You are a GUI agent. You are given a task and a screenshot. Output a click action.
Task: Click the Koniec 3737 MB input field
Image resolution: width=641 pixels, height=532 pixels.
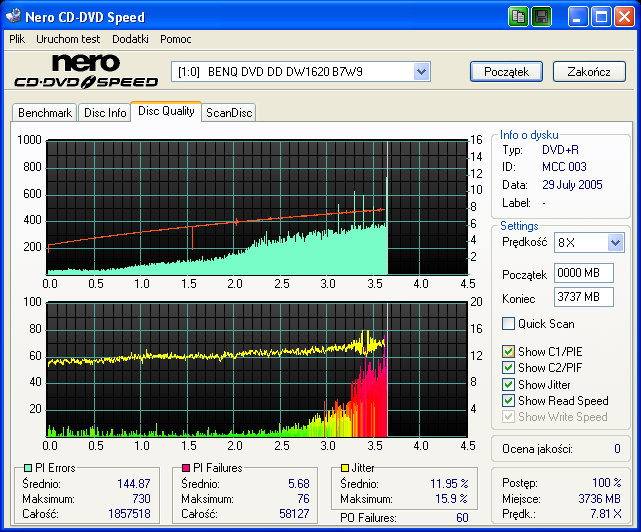[584, 297]
